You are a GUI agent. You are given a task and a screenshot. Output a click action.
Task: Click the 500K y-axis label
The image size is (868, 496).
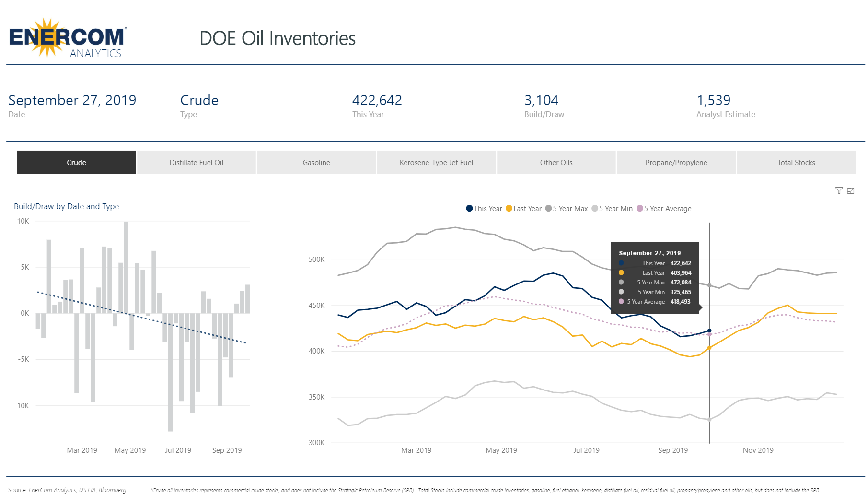coord(316,260)
